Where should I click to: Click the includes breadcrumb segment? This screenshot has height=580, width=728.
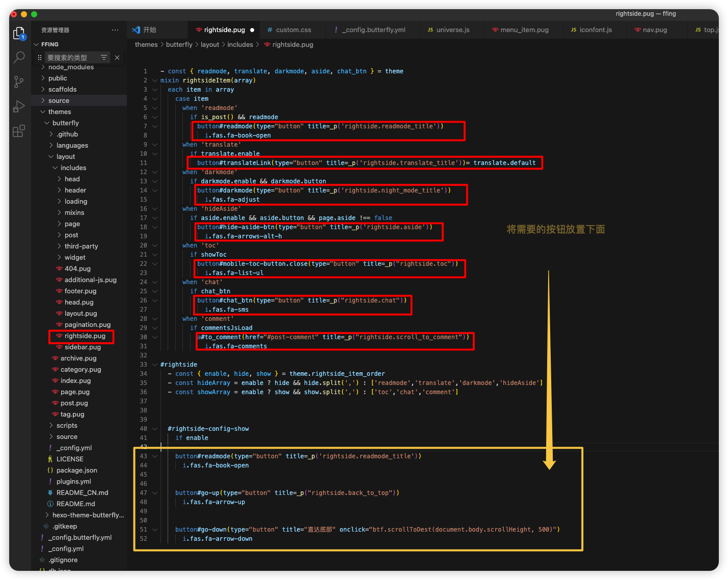[240, 45]
